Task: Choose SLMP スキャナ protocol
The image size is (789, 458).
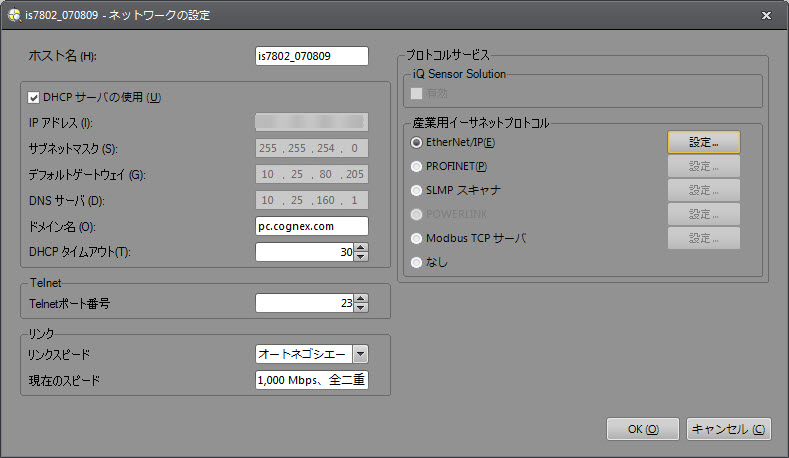Action: [417, 190]
